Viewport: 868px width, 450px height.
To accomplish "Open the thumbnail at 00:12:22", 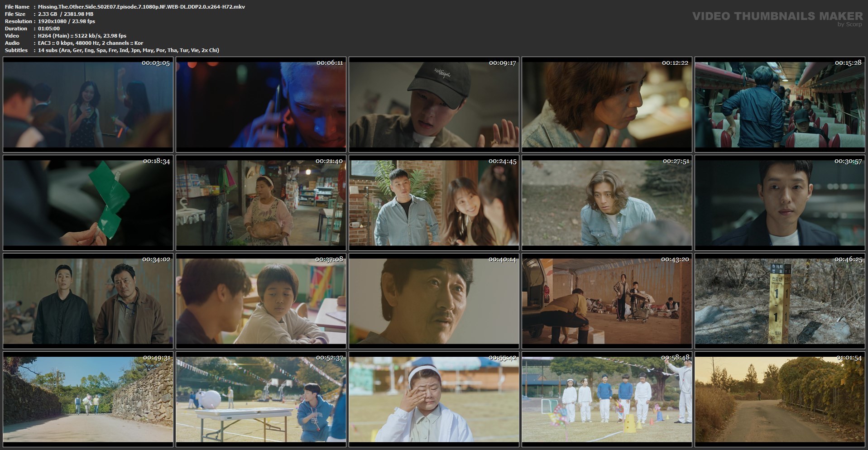I will [607, 105].
